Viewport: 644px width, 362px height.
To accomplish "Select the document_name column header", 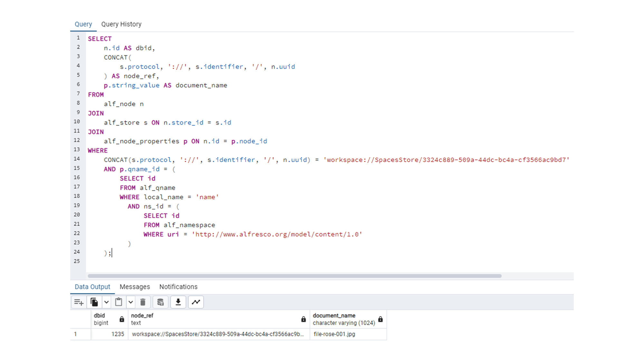I will pos(348,319).
